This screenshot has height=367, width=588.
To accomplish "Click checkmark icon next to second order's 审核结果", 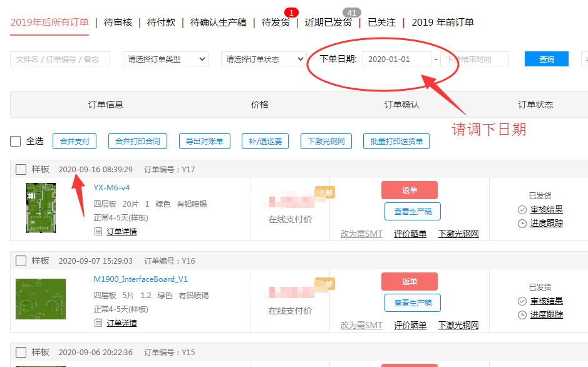I will click(x=522, y=301).
